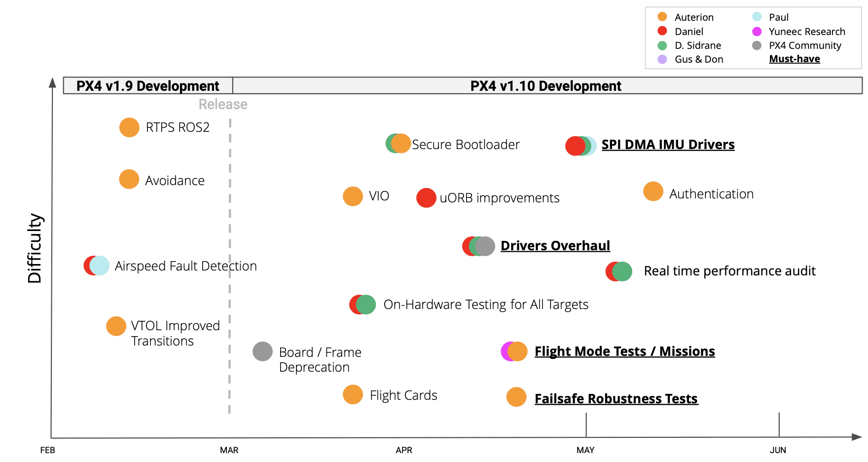Viewport: 868px width, 462px height.
Task: Click the Auterion orange legend swatch
Action: click(x=662, y=17)
